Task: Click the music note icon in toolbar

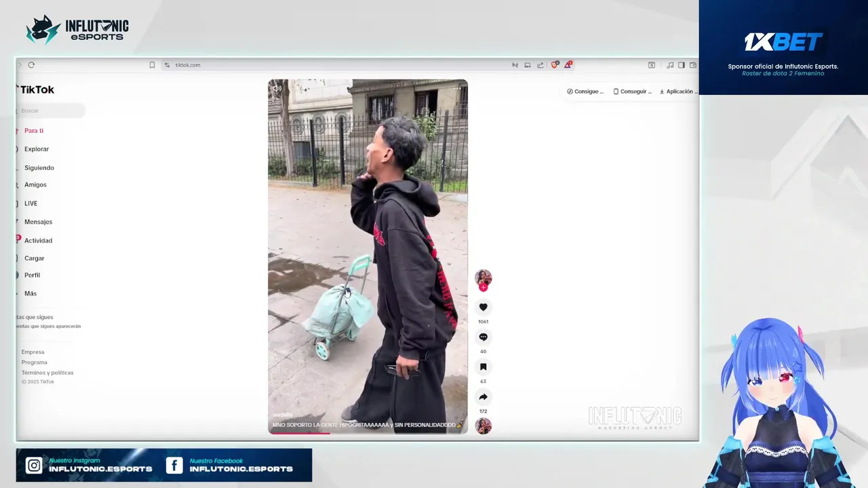Action: tap(670, 65)
